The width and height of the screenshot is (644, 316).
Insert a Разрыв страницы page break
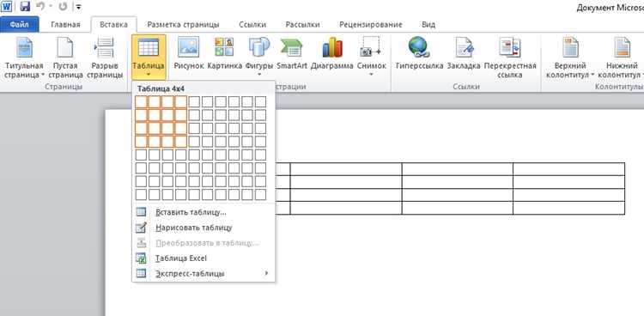tap(105, 58)
